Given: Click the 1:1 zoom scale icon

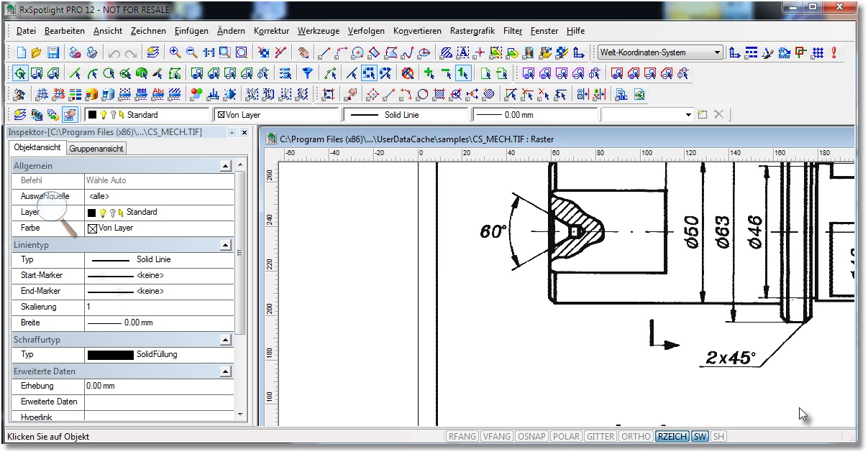Looking at the screenshot, I should 209,52.
